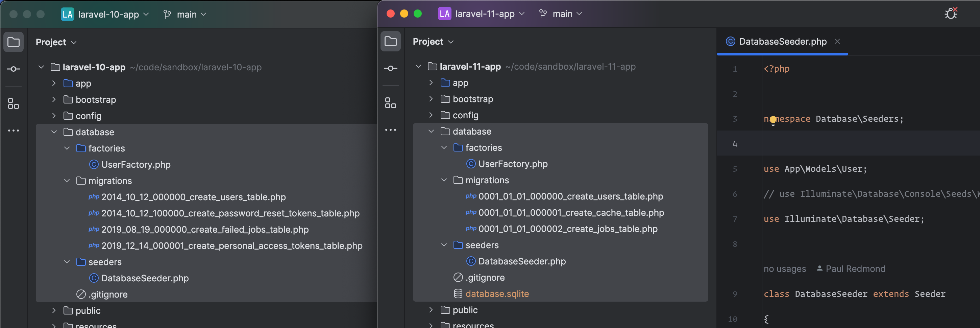The width and height of the screenshot is (980, 328).
Task: Click line number 9 in the gutter
Action: (735, 294)
